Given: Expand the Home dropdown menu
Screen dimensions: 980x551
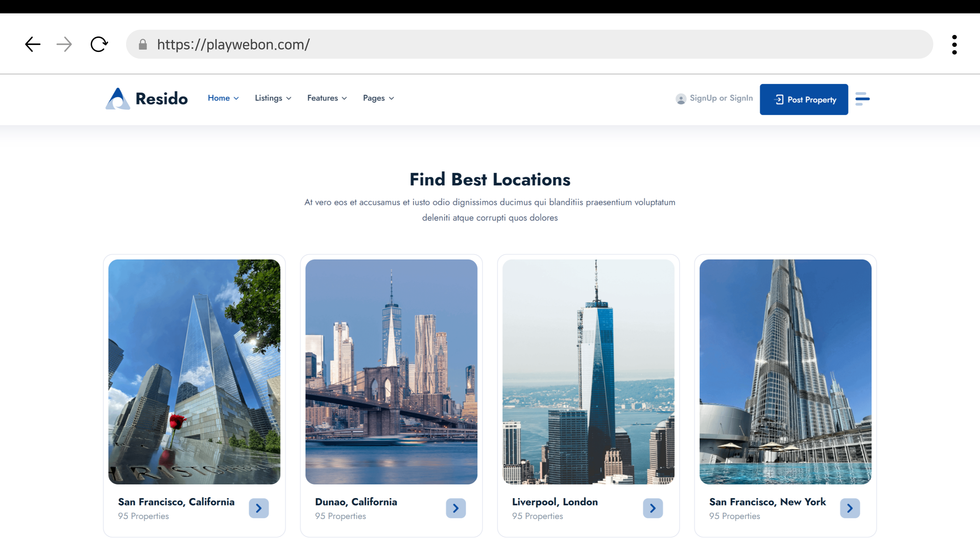Looking at the screenshot, I should 223,98.
